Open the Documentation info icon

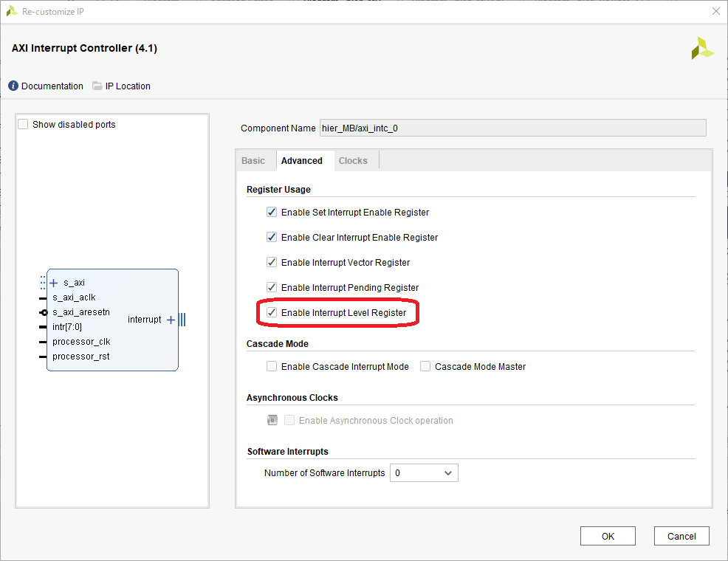[x=13, y=86]
